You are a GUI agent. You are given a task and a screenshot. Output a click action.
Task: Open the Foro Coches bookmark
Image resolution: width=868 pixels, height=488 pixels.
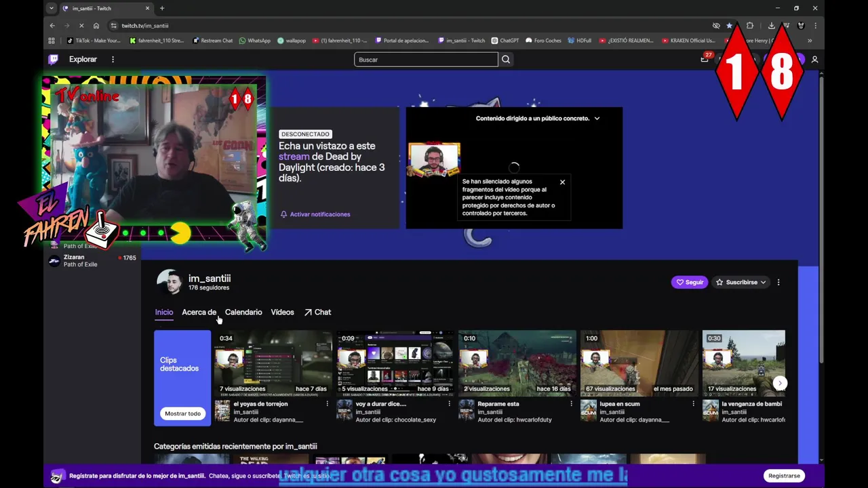click(x=543, y=41)
